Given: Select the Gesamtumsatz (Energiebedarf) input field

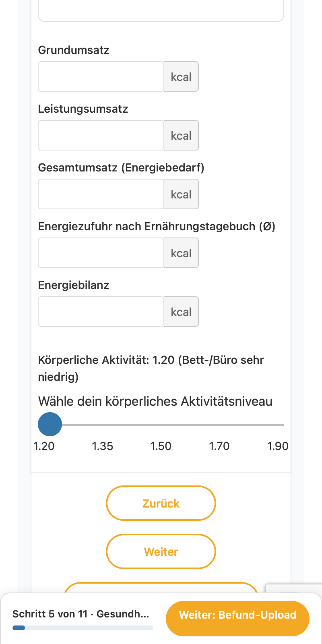Looking at the screenshot, I should click(x=101, y=194).
